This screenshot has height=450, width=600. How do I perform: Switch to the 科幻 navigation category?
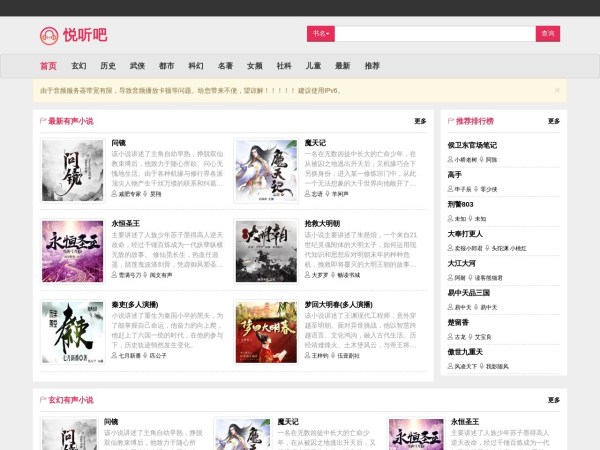[x=196, y=66]
